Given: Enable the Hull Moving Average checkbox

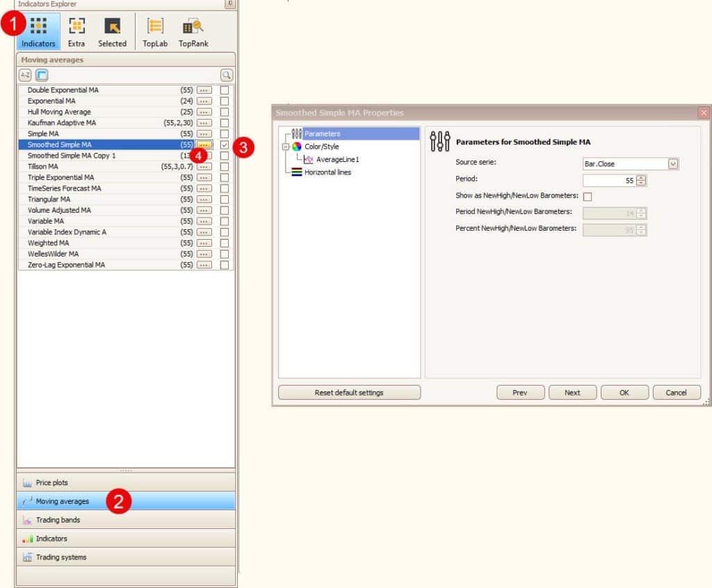Looking at the screenshot, I should (x=224, y=112).
